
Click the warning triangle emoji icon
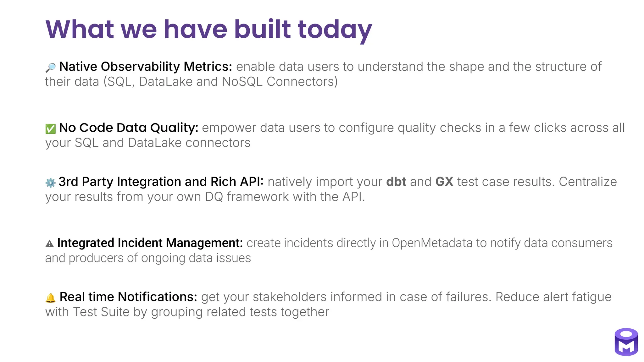point(50,244)
